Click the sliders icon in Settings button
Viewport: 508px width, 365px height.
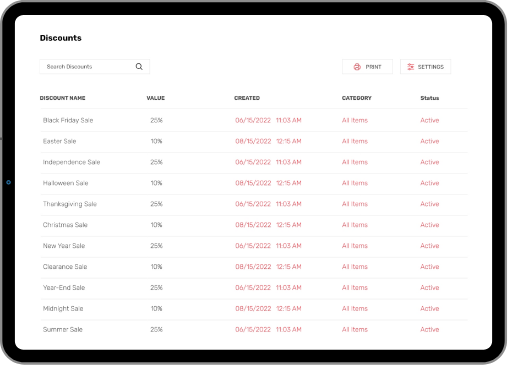click(x=411, y=67)
